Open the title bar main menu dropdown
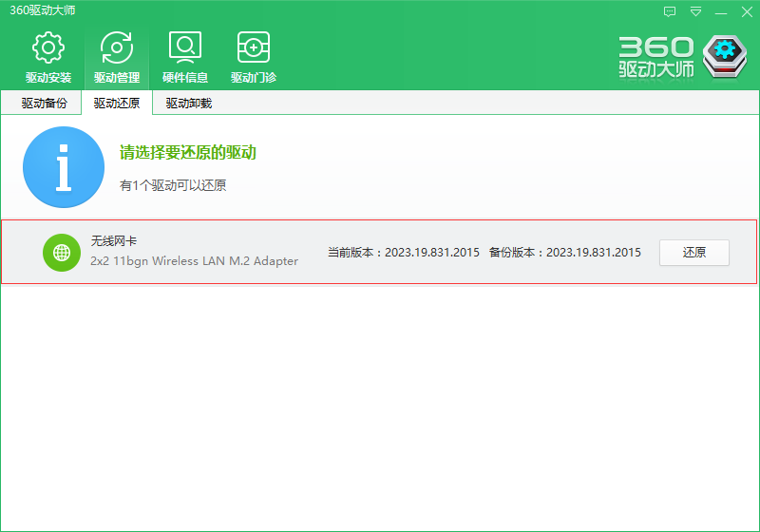Screen dimensions: 760x532 [x=695, y=11]
